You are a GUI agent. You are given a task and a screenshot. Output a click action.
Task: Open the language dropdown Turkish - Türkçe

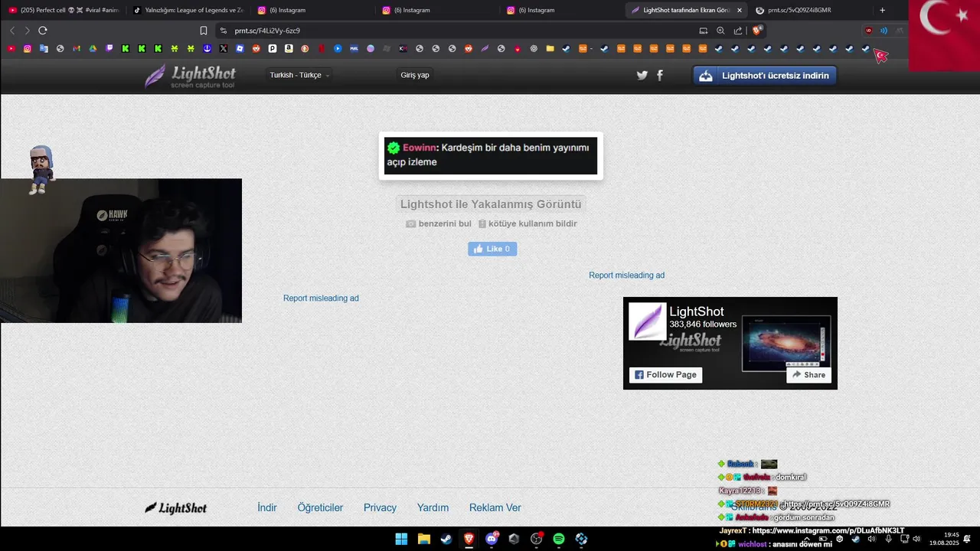tap(299, 75)
